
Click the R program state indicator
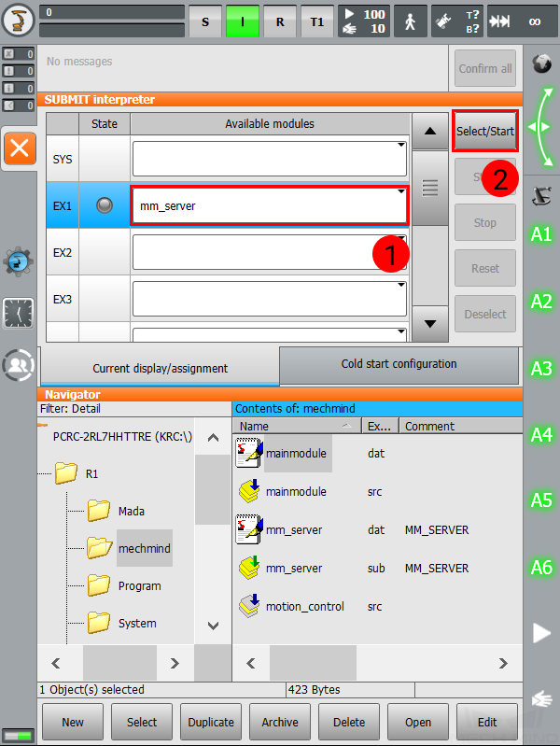(x=280, y=21)
